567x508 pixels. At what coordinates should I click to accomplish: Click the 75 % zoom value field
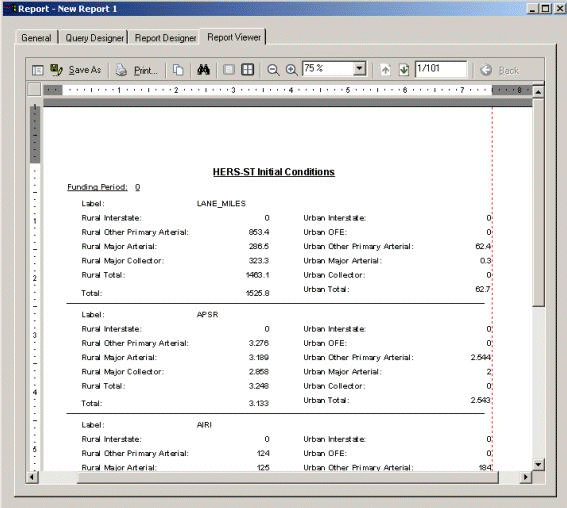(328, 68)
